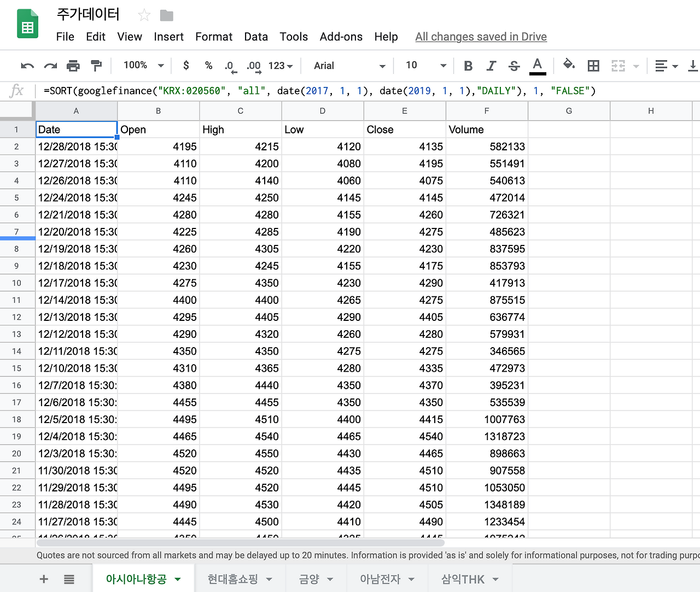700x592 pixels.
Task: Open the font size dropdown
Action: pos(427,66)
